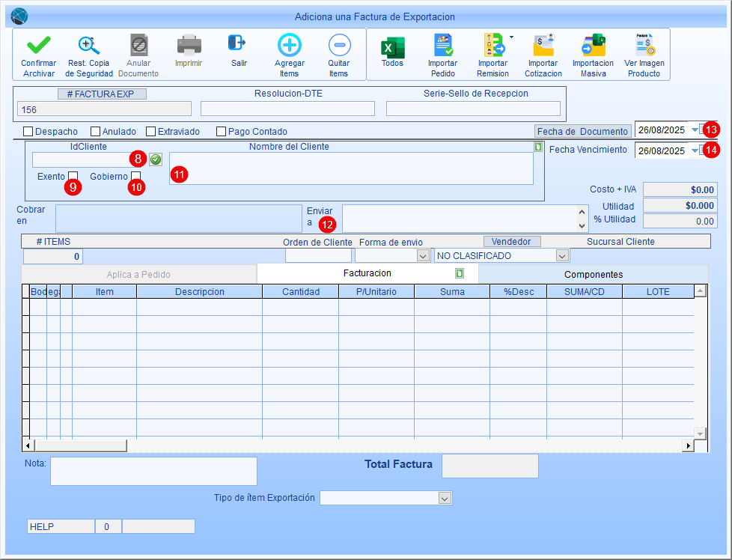The height and width of the screenshot is (560, 732).
Task: Expand the Vendedor NO CLASIFICADO dropdown
Action: [562, 256]
